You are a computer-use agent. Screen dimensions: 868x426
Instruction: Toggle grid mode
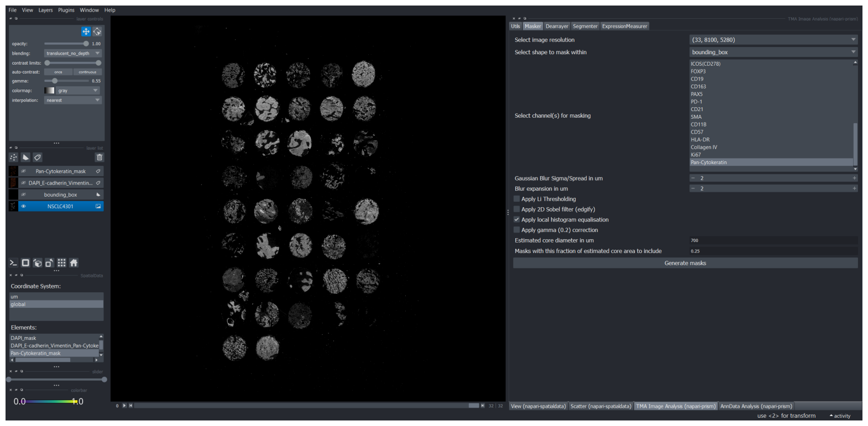[61, 263]
